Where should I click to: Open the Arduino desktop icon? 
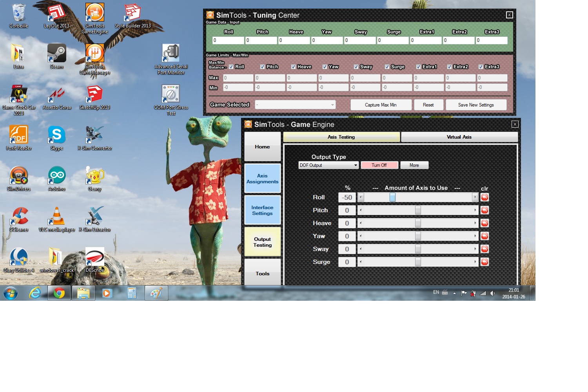coord(57,179)
